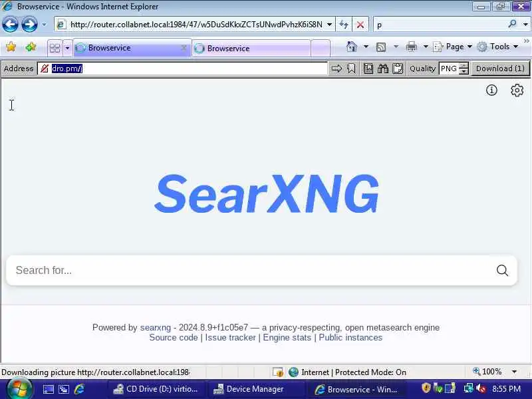The width and height of the screenshot is (532, 399).
Task: Launch Internet Explorer from quick launch
Action: 79,389
